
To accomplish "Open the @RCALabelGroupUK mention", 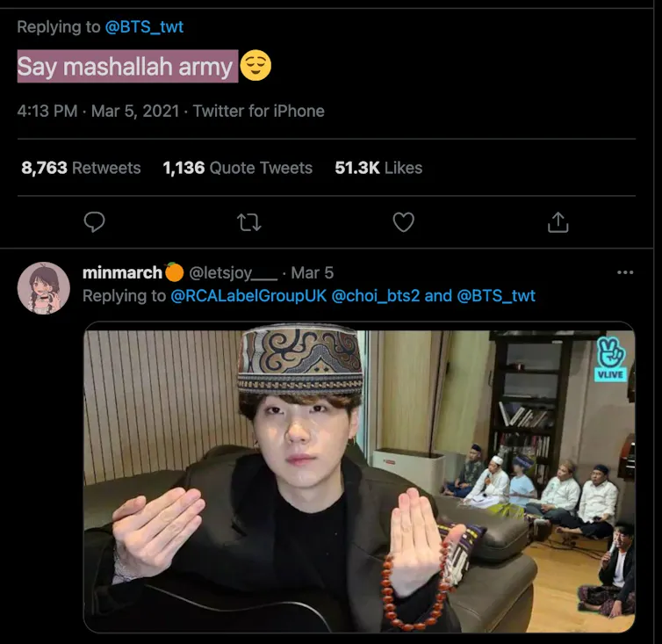I will click(x=247, y=296).
